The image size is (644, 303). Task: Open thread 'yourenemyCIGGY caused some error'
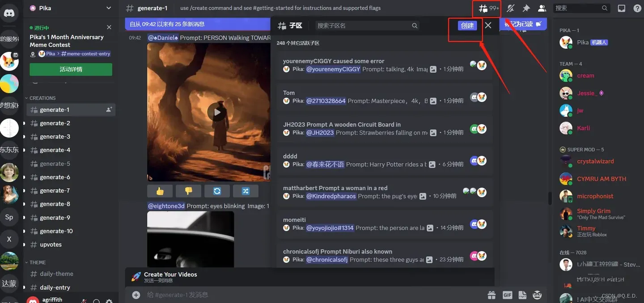point(385,65)
